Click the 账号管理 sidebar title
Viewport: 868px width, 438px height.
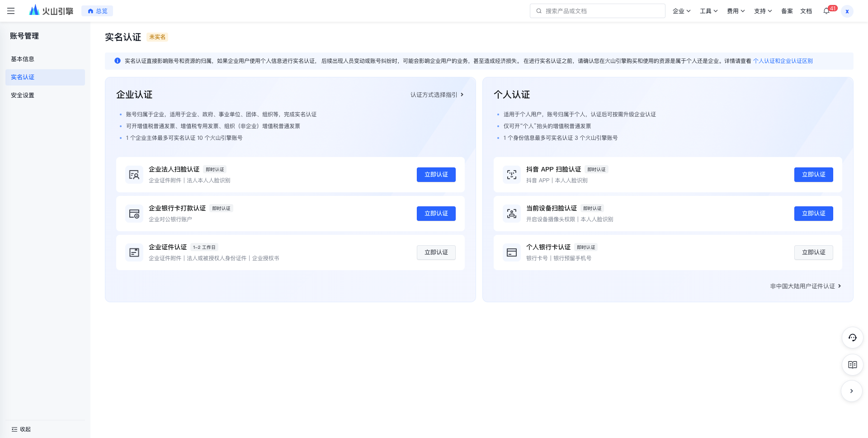[24, 36]
